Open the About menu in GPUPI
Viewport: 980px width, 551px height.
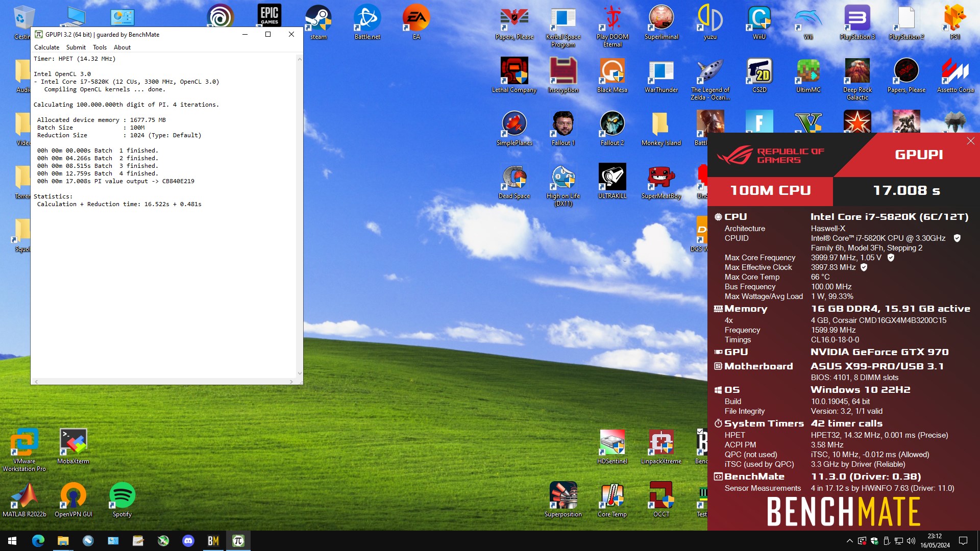tap(122, 47)
